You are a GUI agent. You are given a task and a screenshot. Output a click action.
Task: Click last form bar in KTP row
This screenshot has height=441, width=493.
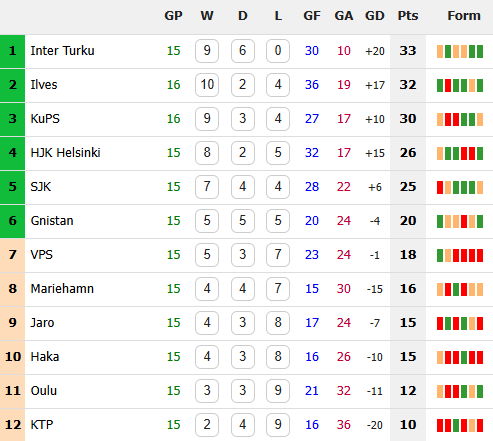coord(480,426)
